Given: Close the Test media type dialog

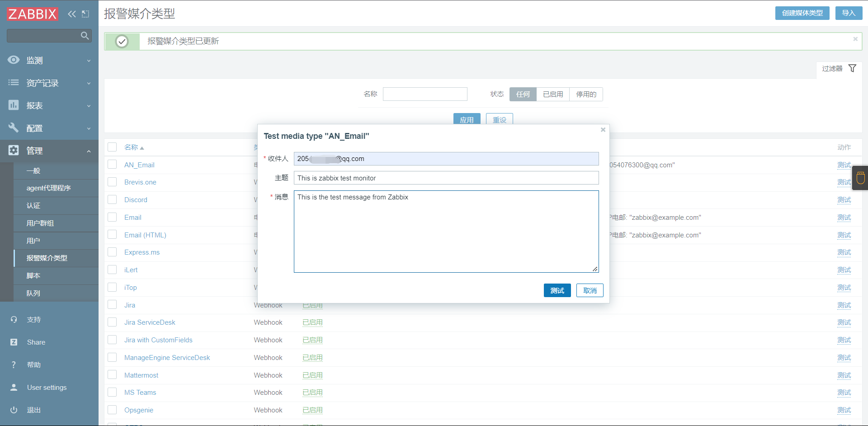Looking at the screenshot, I should [x=603, y=130].
